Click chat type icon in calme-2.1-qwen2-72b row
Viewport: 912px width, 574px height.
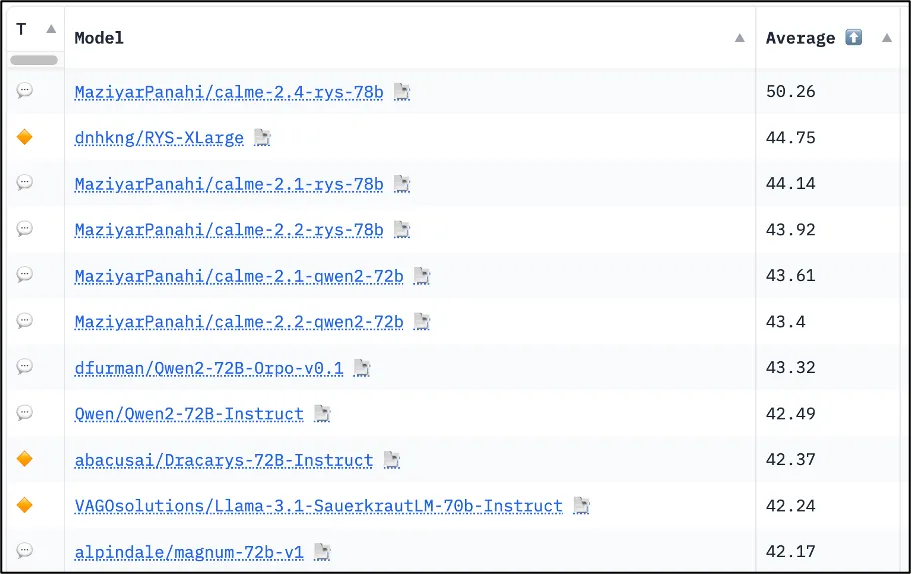pos(24,274)
